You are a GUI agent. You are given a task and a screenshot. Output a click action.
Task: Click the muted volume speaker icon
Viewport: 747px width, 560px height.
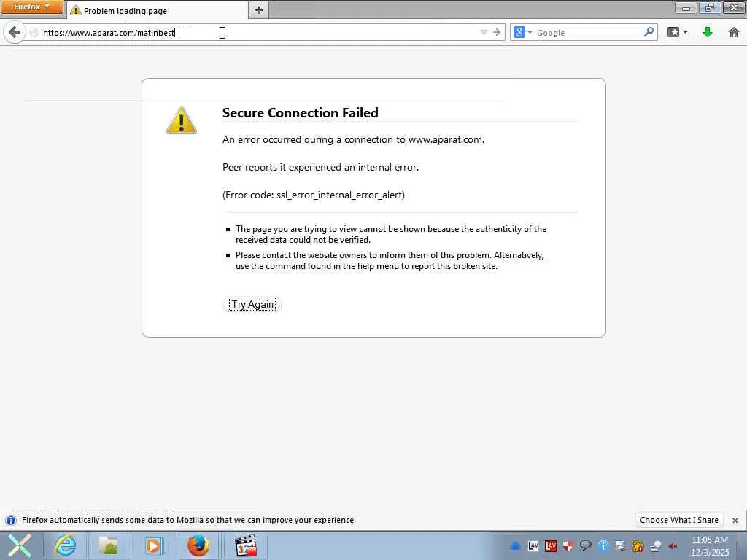tap(673, 545)
